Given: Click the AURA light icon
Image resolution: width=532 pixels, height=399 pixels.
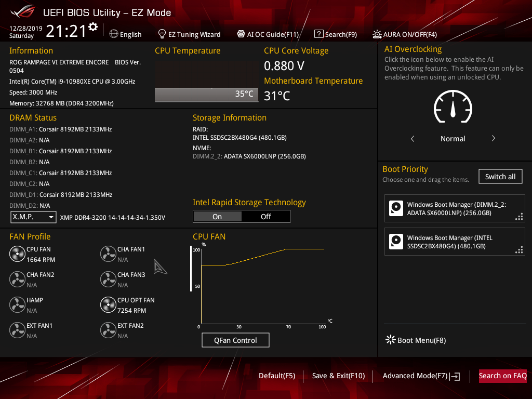Looking at the screenshot, I should (377, 34).
